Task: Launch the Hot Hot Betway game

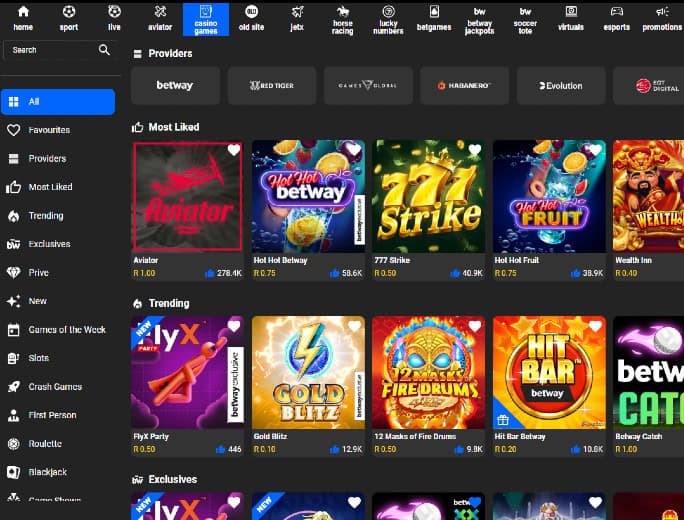Action: point(308,196)
